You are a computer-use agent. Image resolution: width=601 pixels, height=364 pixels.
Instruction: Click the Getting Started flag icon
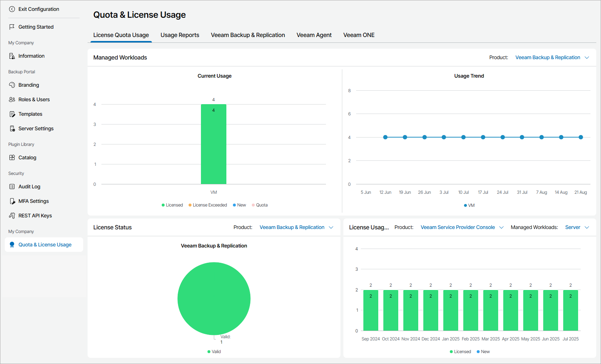(12, 27)
